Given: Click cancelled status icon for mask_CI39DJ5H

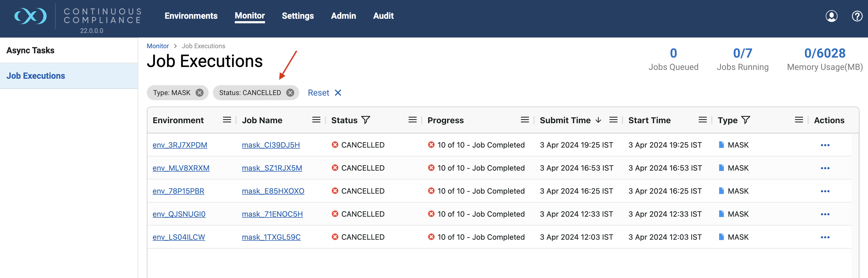Looking at the screenshot, I should (x=335, y=145).
